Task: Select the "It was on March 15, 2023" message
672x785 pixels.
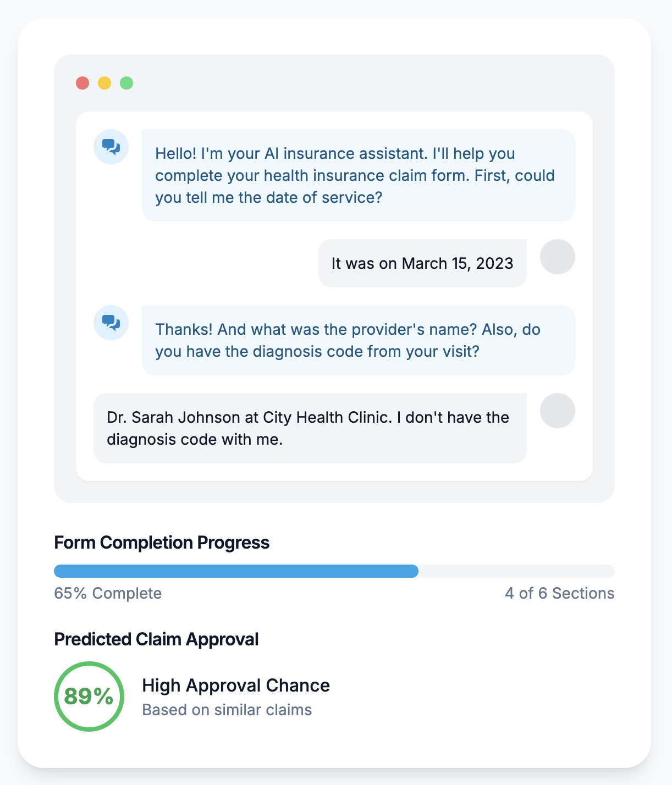Action: 422,263
